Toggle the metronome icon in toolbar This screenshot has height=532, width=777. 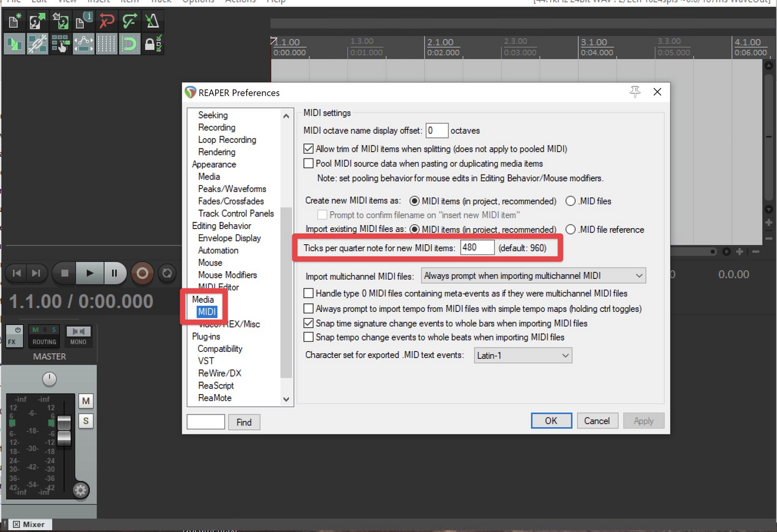(x=152, y=22)
